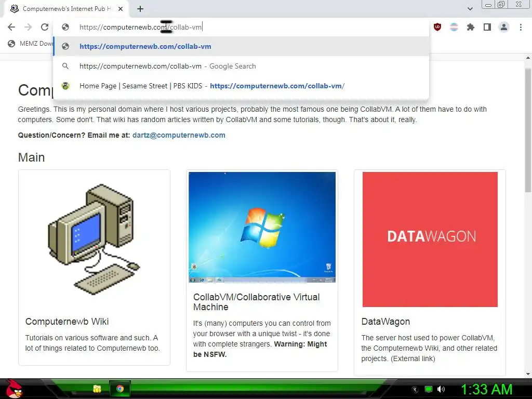This screenshot has width=532, height=399.
Task: Click the Main section heading
Action: (31, 157)
